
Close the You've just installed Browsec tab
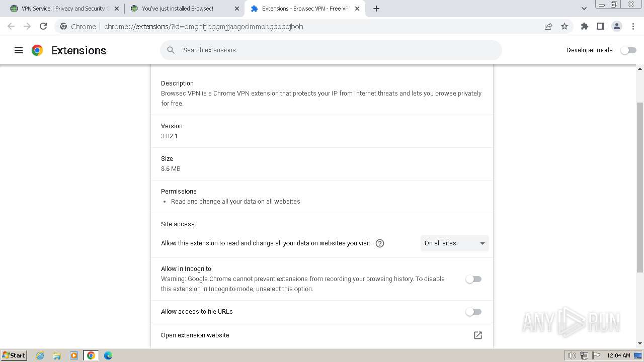(237, 9)
